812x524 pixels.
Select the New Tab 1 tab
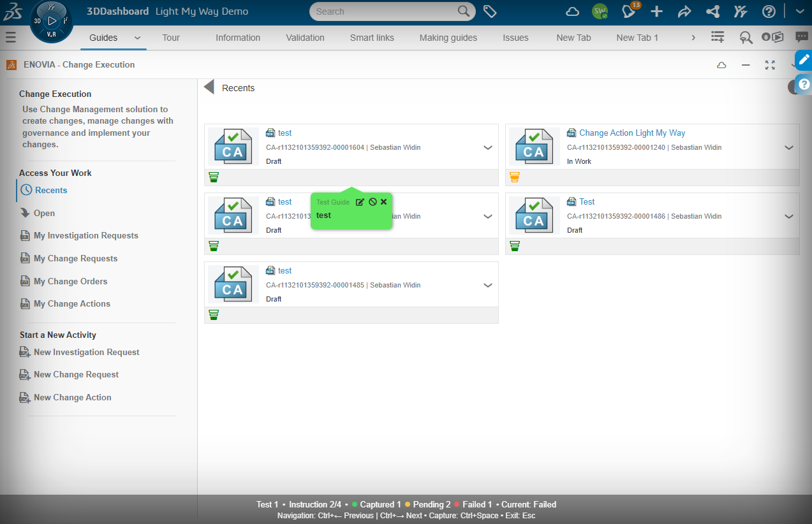637,38
